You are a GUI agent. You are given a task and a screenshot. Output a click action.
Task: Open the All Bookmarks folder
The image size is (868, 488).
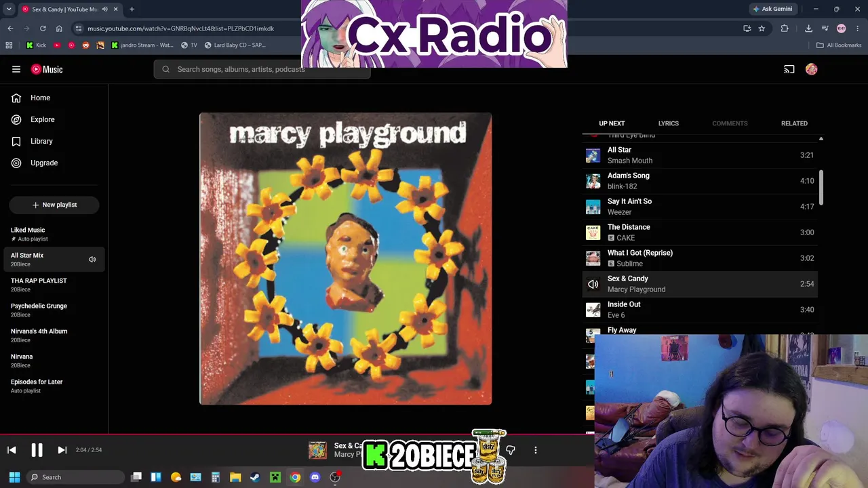point(839,45)
